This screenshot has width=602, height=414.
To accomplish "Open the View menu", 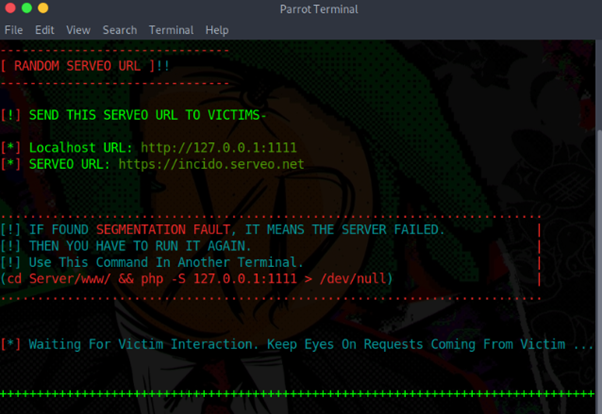I will pyautogui.click(x=78, y=30).
